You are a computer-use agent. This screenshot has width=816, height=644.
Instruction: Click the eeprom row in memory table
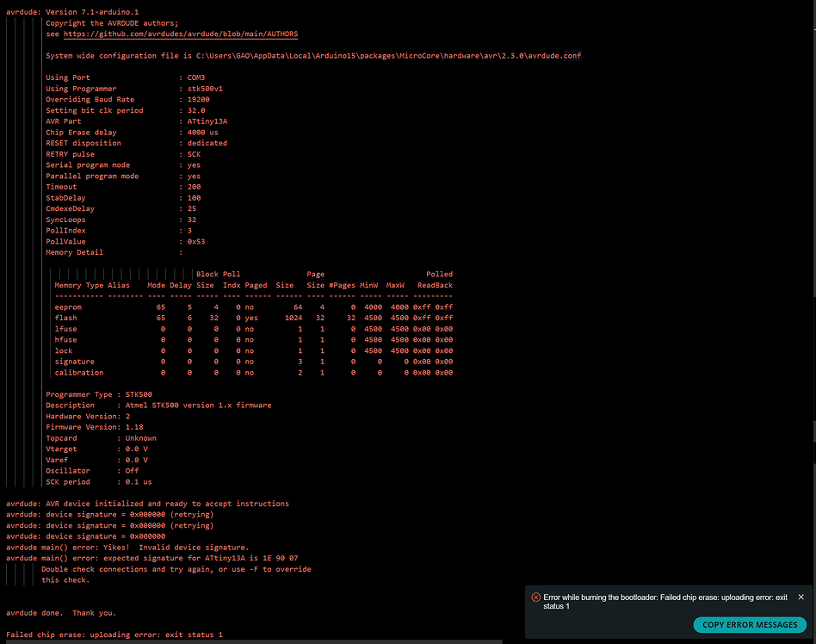click(x=253, y=307)
